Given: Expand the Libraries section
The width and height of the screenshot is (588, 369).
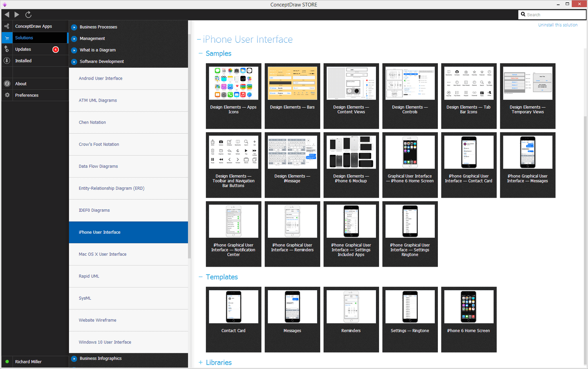Looking at the screenshot, I should pyautogui.click(x=201, y=362).
